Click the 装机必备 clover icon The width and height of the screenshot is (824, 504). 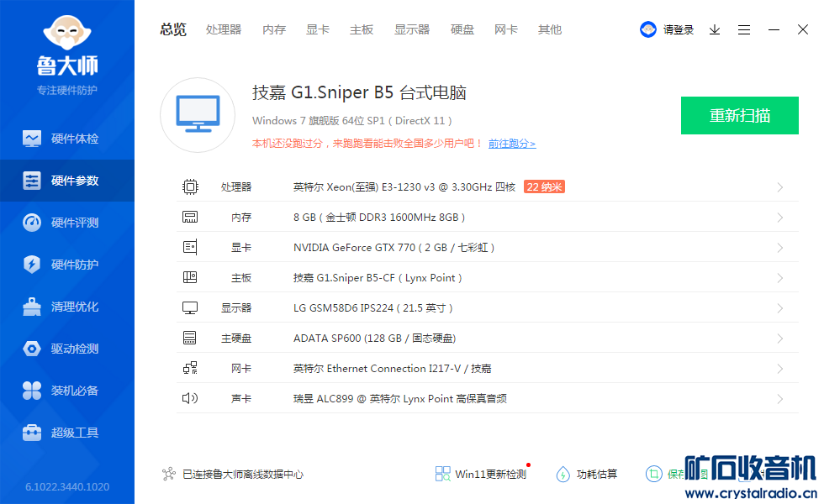[x=32, y=391]
